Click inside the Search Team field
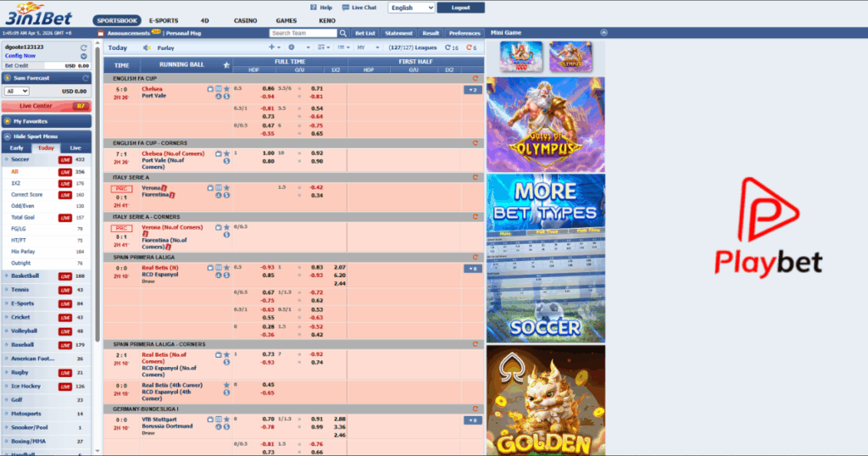The image size is (868, 456). click(x=303, y=33)
